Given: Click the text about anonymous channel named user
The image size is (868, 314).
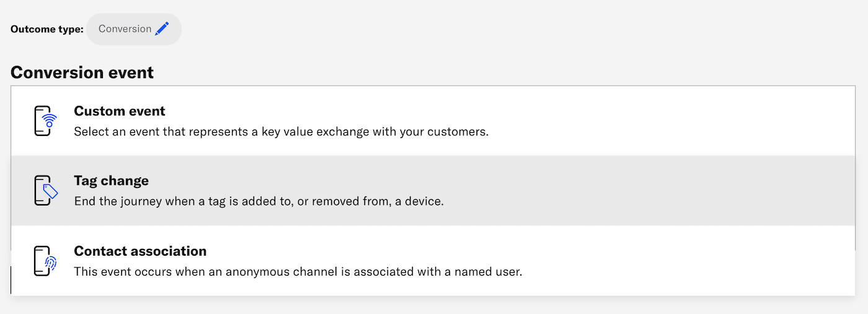Looking at the screenshot, I should (x=298, y=272).
